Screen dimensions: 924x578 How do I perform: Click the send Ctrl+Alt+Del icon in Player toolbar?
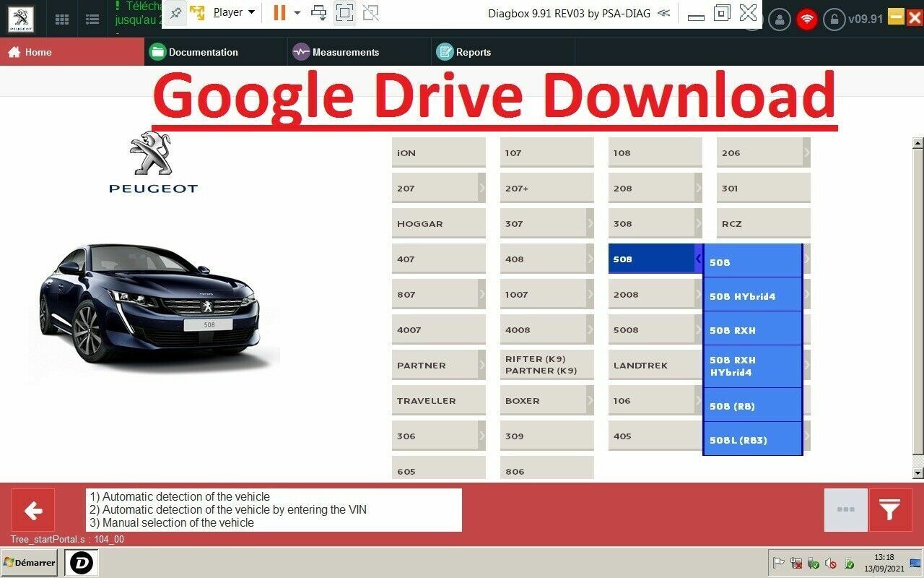(318, 12)
